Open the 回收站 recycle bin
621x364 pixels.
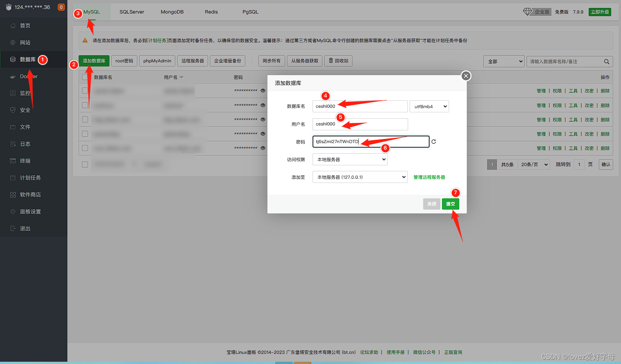[339, 61]
